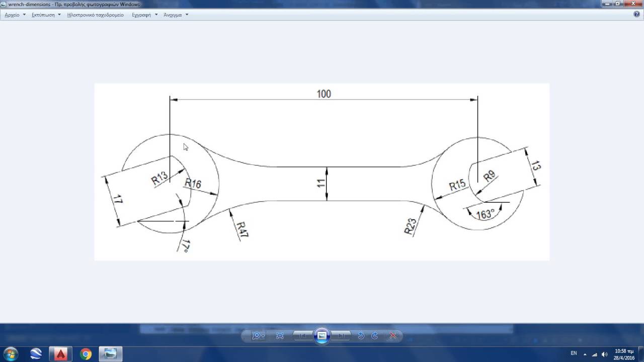This screenshot has height=362, width=644.
Task: Open the Εγγραφή dropdown menu
Action: [144, 15]
